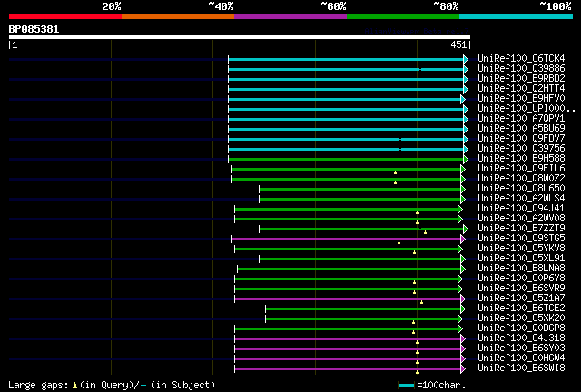Click the yellow gap marker under B7ZZT9 bar

pos(426,232)
